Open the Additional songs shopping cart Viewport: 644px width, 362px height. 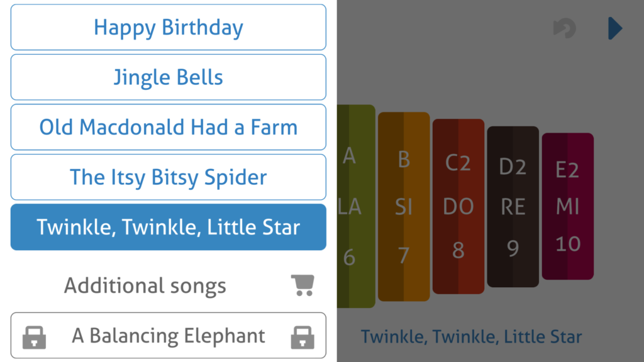(303, 285)
